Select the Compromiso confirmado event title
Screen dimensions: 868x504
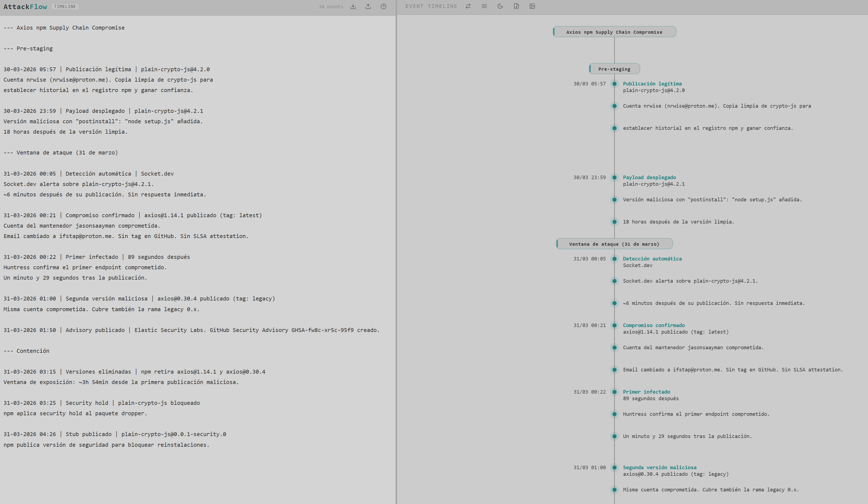[654, 325]
